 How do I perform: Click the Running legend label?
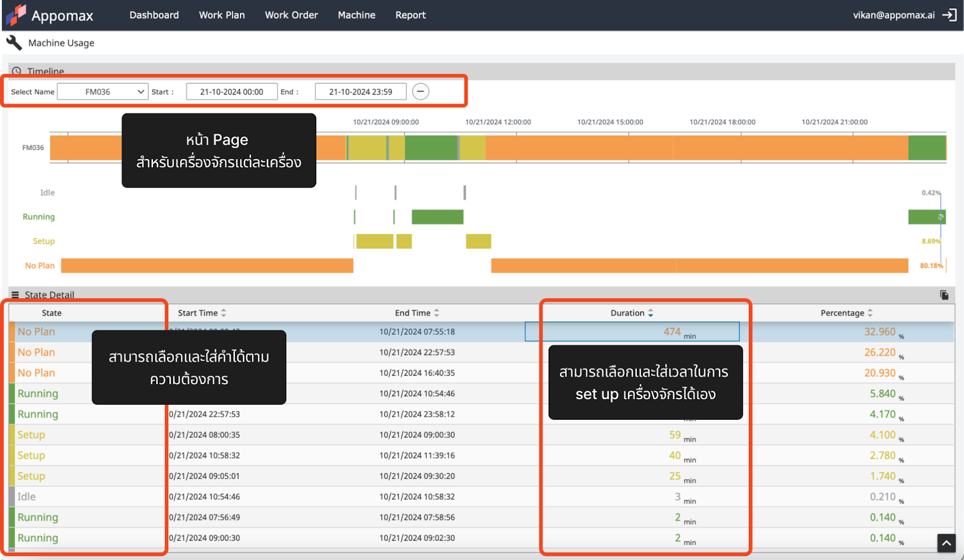[x=39, y=217]
